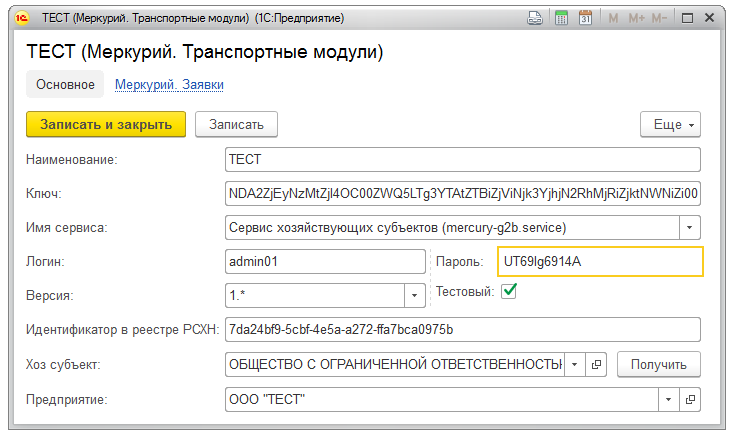
Task: Click the Записать button
Action: click(236, 124)
